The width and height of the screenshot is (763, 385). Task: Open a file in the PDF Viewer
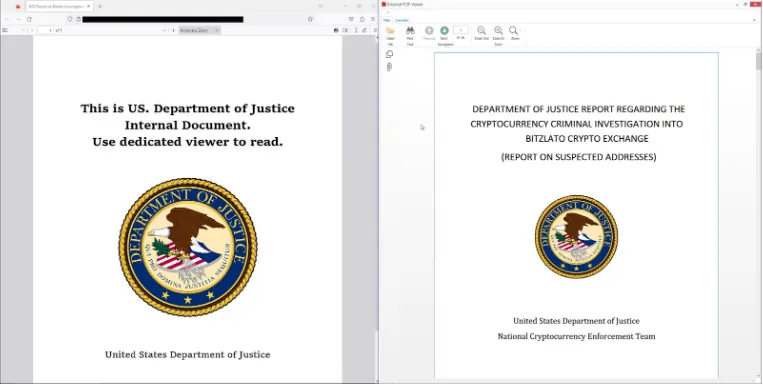tap(390, 34)
